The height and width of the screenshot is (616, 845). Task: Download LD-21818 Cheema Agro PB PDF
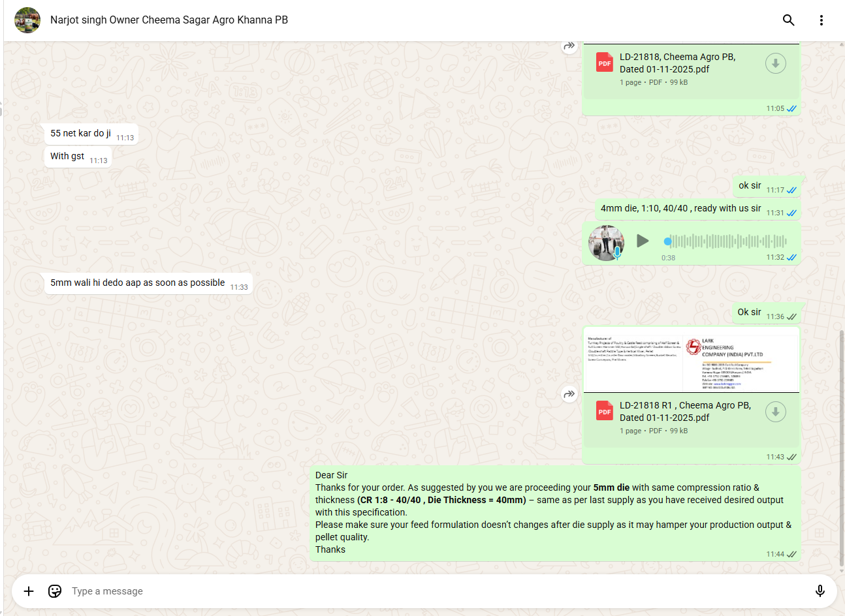[x=775, y=64]
